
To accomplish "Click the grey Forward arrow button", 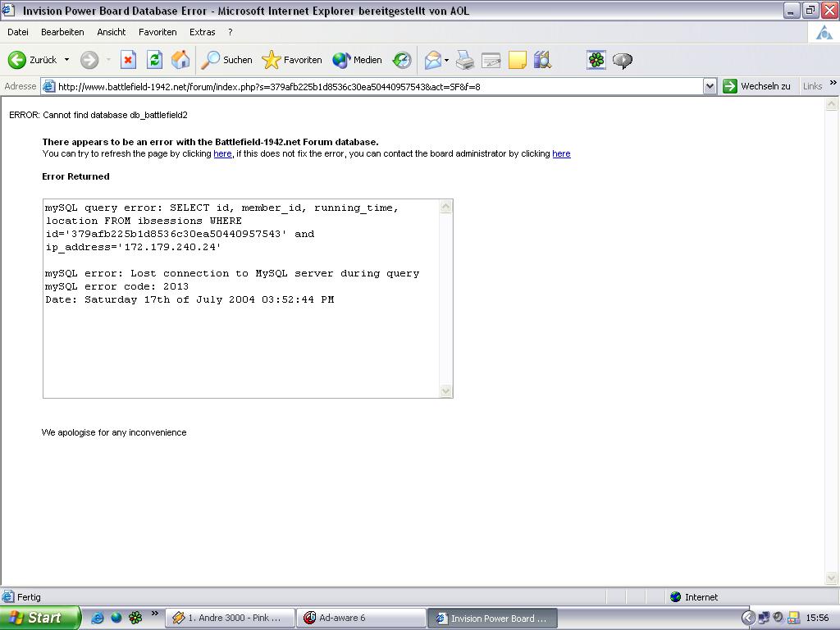I will tap(89, 60).
